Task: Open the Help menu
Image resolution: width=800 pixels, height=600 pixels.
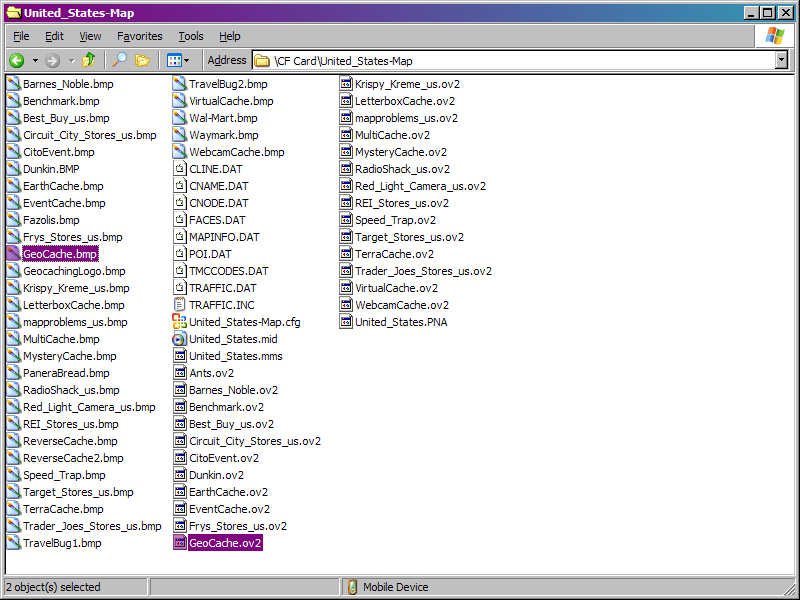Action: click(230, 36)
